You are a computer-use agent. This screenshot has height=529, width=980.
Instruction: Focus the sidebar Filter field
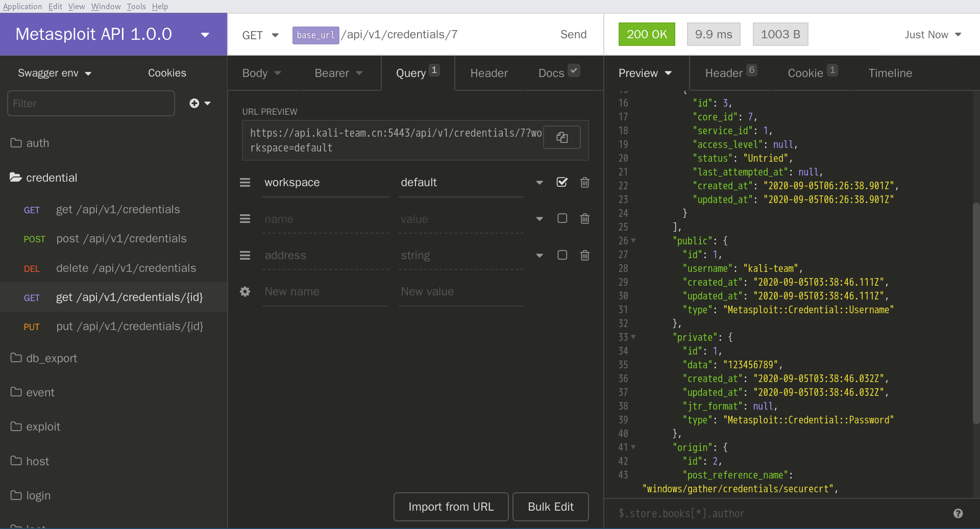pos(91,104)
